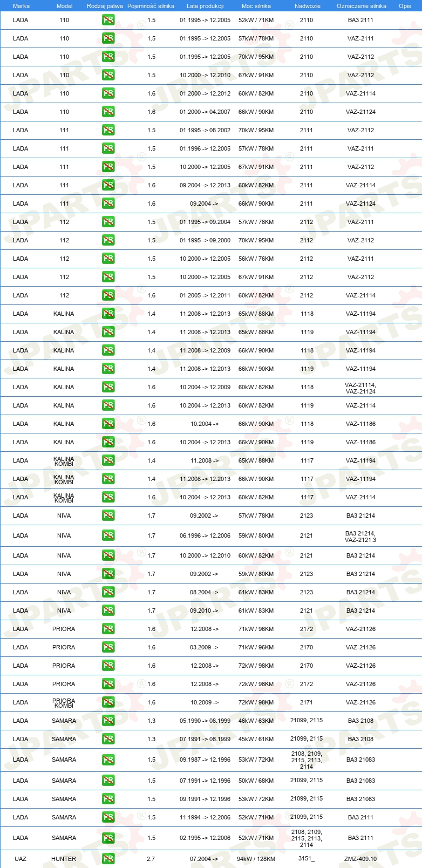Click the 05.1990 -> 08.1999 production years
The image size is (422, 868).
tap(205, 721)
